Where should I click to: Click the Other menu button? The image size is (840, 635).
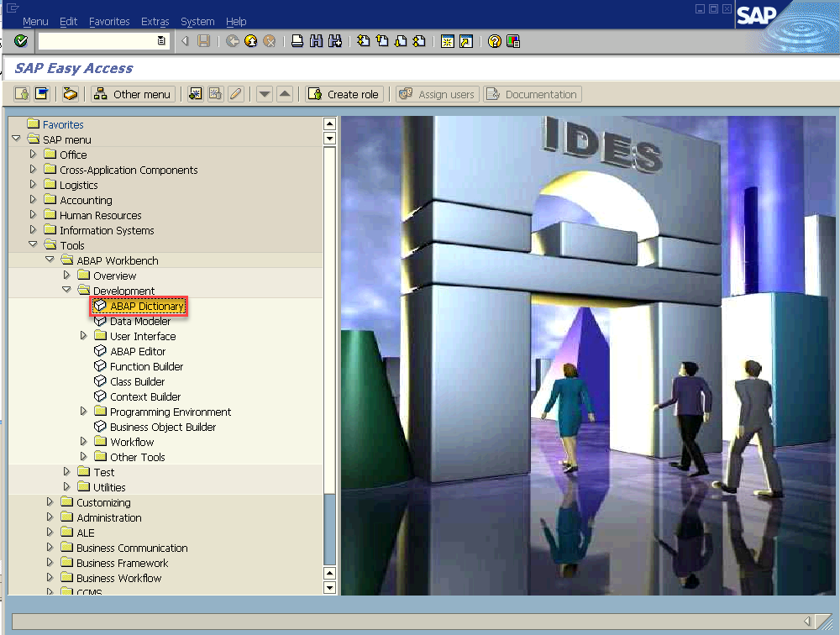click(x=133, y=94)
